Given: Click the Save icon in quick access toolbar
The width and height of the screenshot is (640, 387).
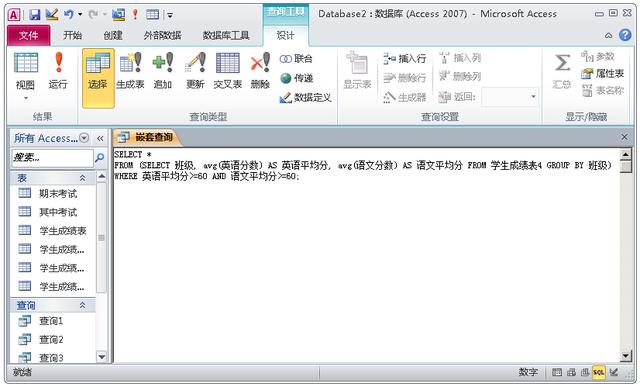Looking at the screenshot, I should (35, 15).
